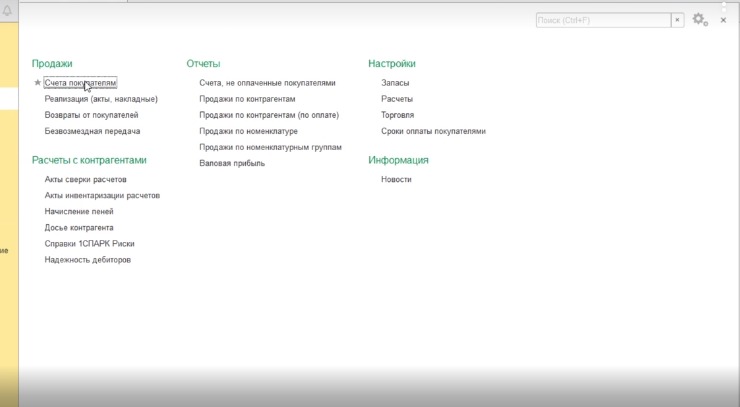Go to Безвозмездная передача

tap(92, 131)
